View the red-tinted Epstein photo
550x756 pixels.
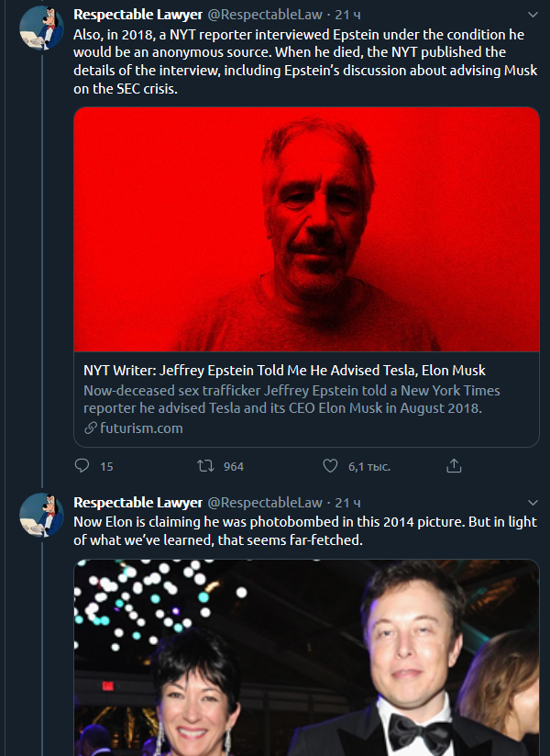click(x=307, y=228)
